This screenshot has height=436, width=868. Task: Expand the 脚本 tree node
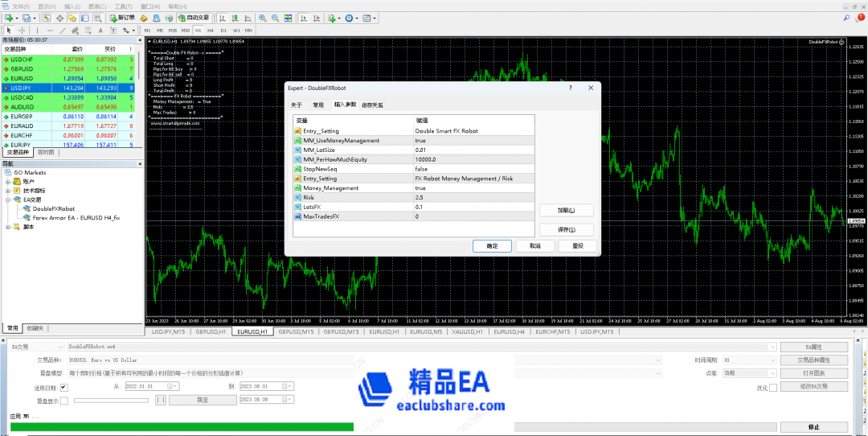[8, 227]
